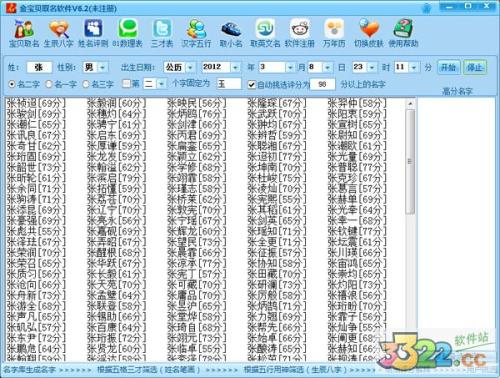The image size is (500, 378).
Task: Click the name list scrollbar thumb
Action: point(410,162)
